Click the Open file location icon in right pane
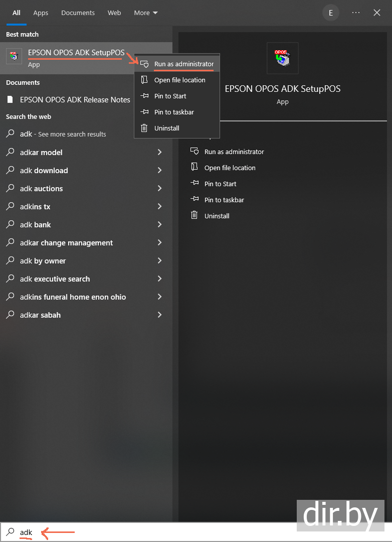The height and width of the screenshot is (542, 392). point(194,168)
